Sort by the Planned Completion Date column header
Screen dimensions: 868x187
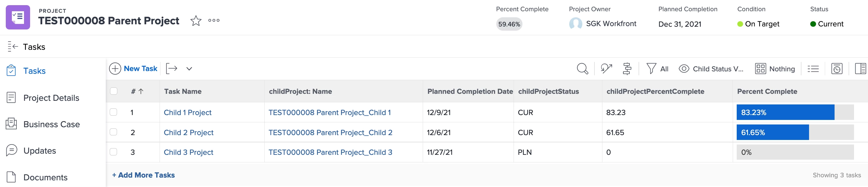(470, 91)
